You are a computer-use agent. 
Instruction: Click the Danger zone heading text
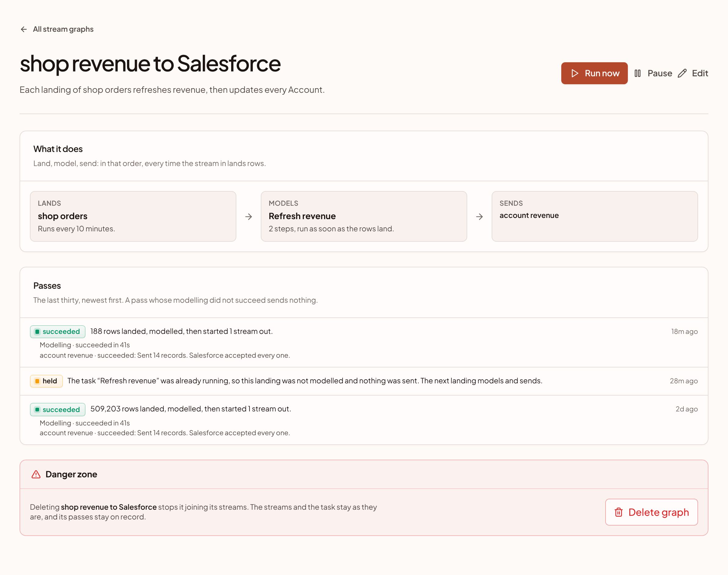pos(71,474)
